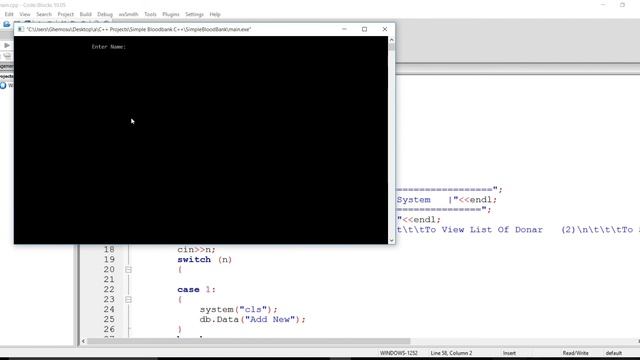The width and height of the screenshot is (640, 360).
Task: Click the system("cls") code line
Action: click(x=238, y=309)
